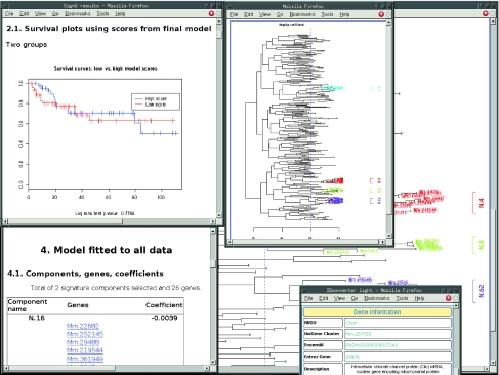The height and width of the screenshot is (375, 499).
Task: Open the Bookmarks menu in SignS results window
Action: tap(78, 14)
